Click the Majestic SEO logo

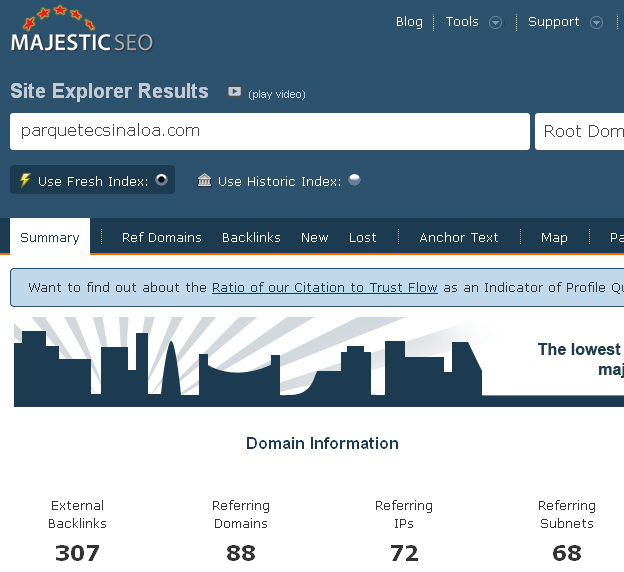81,31
